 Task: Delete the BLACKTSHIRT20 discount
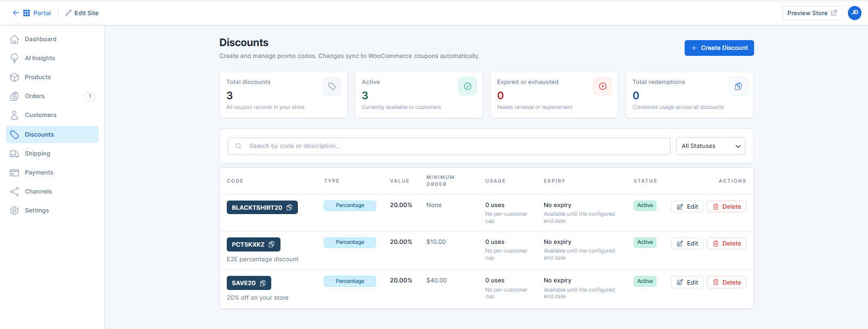tap(726, 207)
